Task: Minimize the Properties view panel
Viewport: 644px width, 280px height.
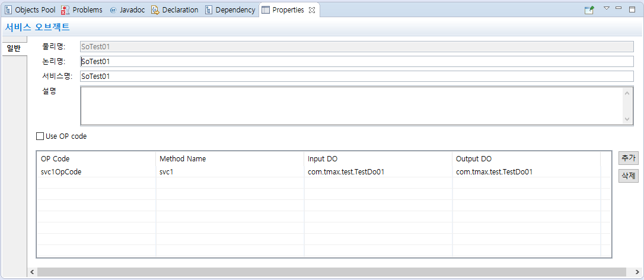Action: tap(619, 8)
